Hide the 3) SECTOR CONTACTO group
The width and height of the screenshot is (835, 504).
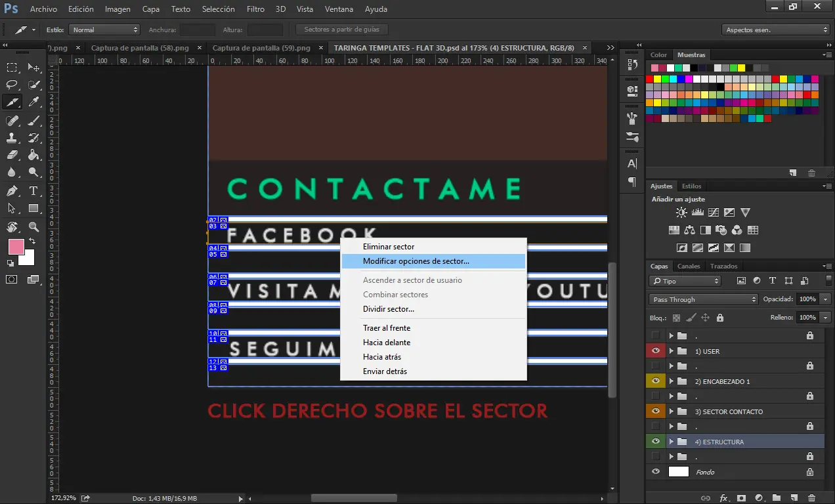point(655,411)
